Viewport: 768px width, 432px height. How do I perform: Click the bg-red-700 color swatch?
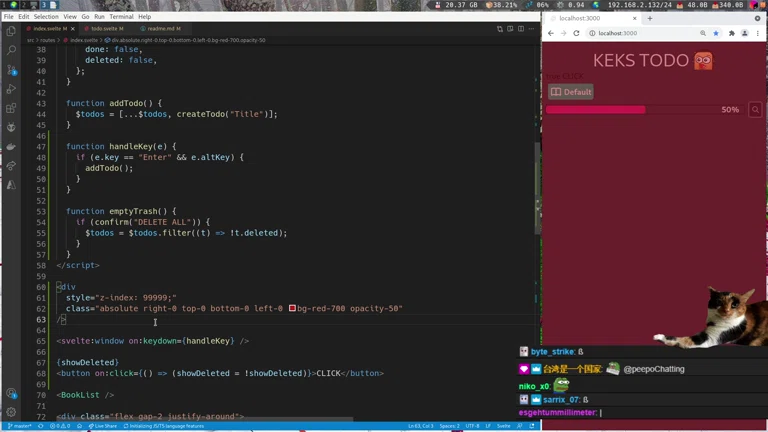(292, 308)
